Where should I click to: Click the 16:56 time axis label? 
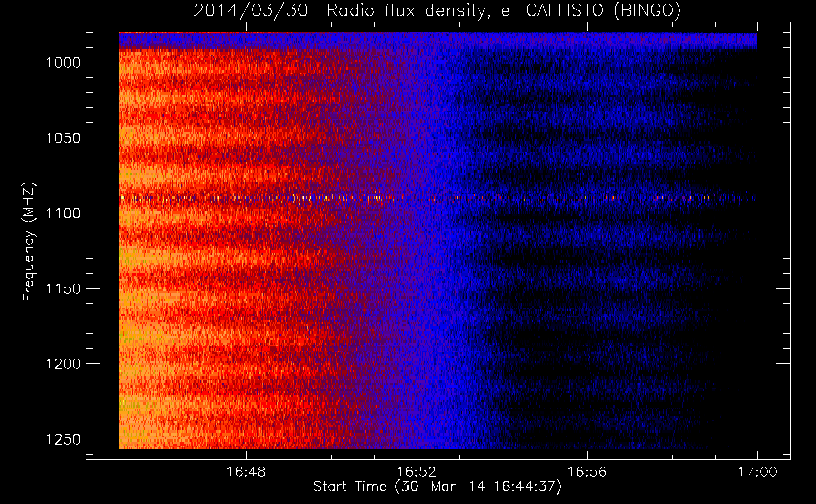coord(587,472)
